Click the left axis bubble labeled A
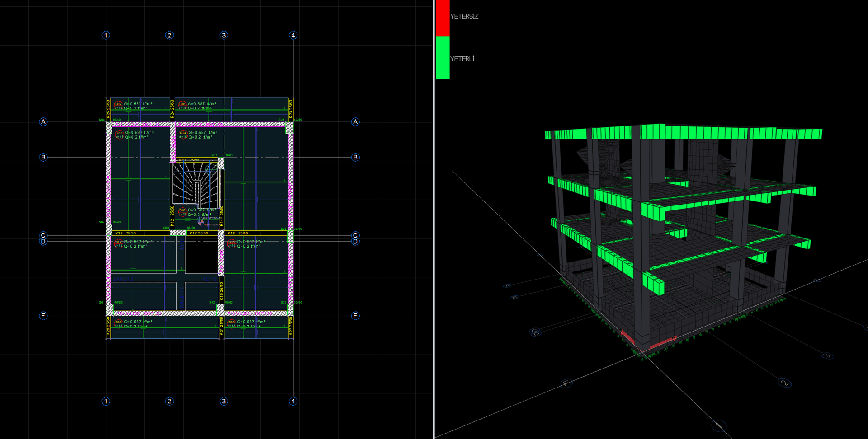This screenshot has width=868, height=439. pyautogui.click(x=43, y=122)
